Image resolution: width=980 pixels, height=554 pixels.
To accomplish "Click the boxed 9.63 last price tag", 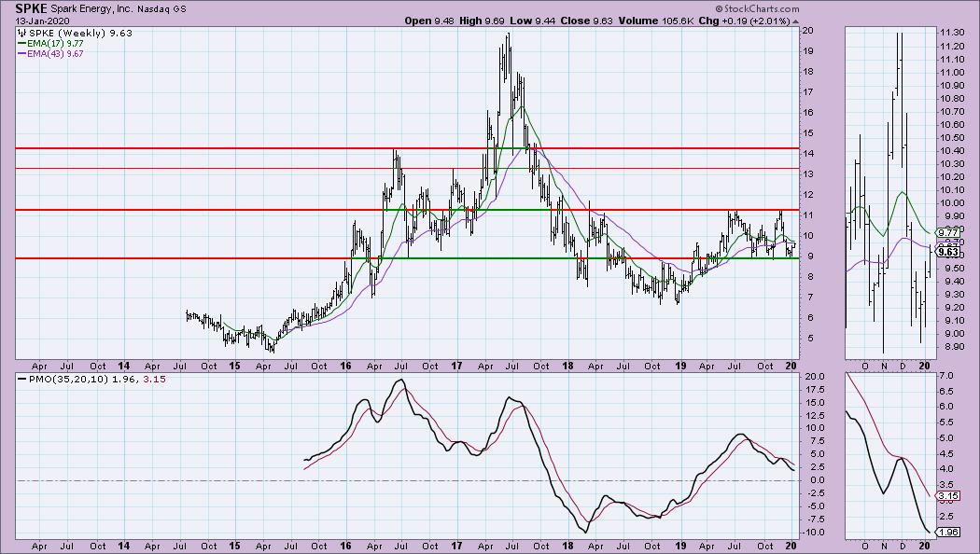I will (948, 252).
